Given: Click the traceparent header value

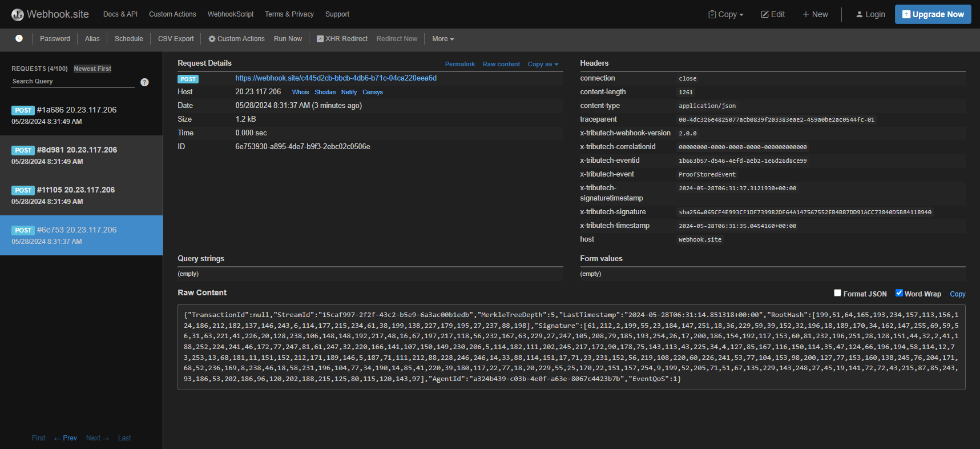Looking at the screenshot, I should click(776, 119).
